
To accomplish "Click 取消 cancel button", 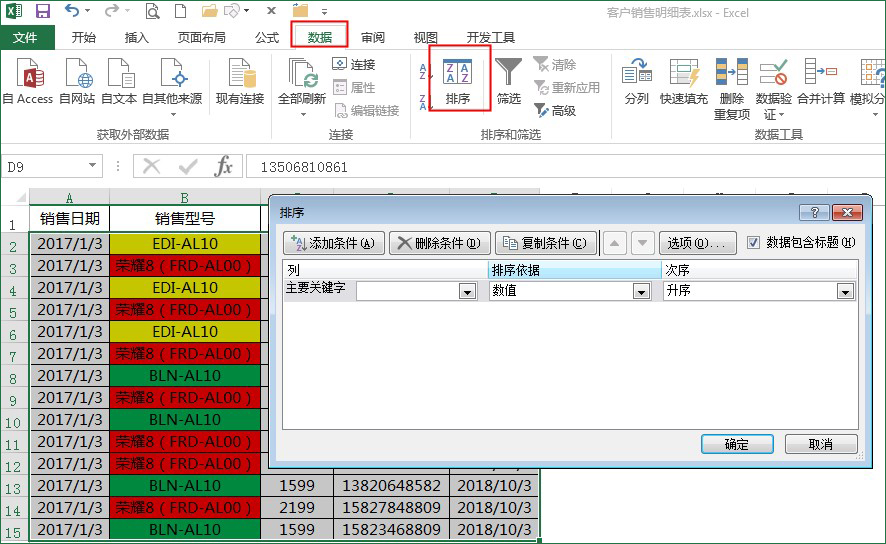I will click(x=821, y=444).
